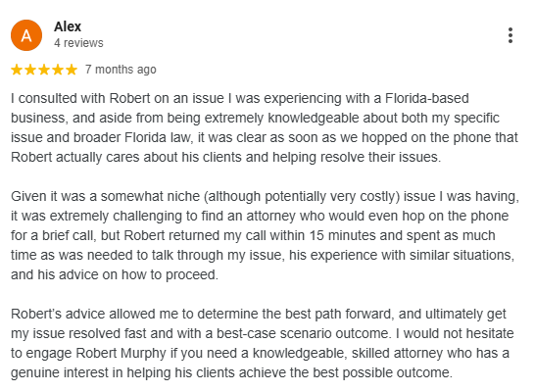Click paragraph starting I consulted with Robert

tap(265, 127)
